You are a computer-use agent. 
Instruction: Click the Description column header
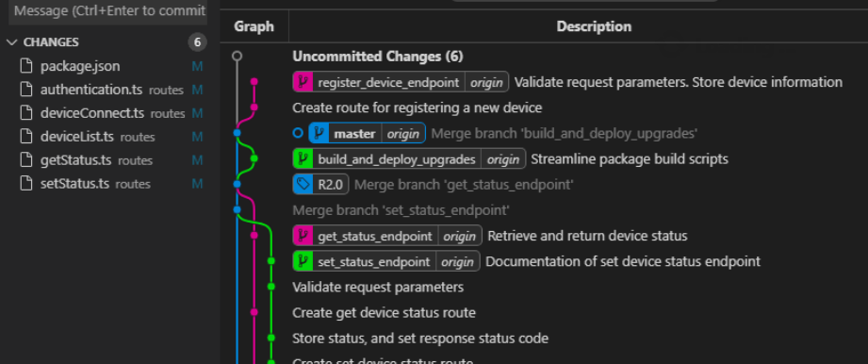(594, 26)
